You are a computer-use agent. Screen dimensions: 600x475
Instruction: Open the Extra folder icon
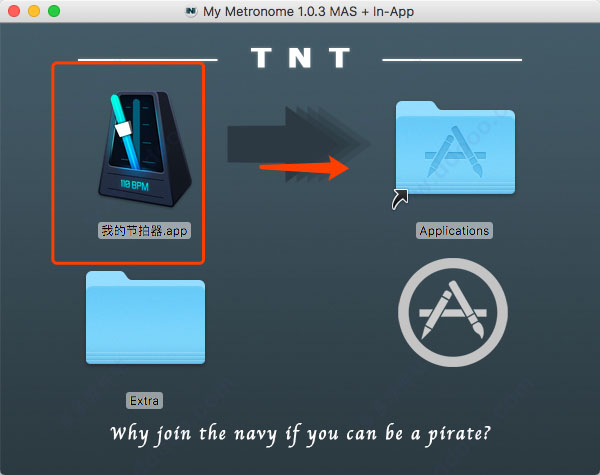click(x=145, y=318)
